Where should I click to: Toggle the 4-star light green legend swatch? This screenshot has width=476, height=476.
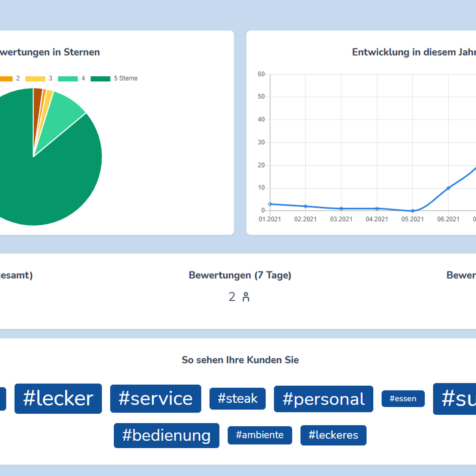pos(68,78)
